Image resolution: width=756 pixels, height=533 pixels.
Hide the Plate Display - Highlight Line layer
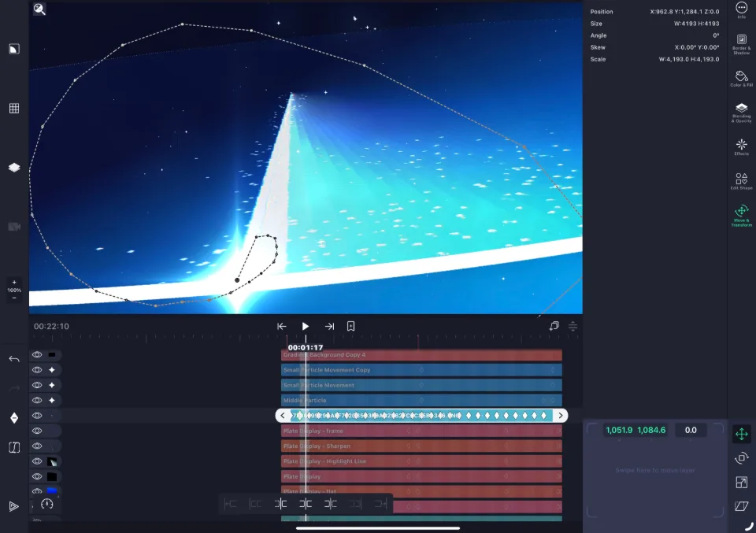[x=37, y=461]
